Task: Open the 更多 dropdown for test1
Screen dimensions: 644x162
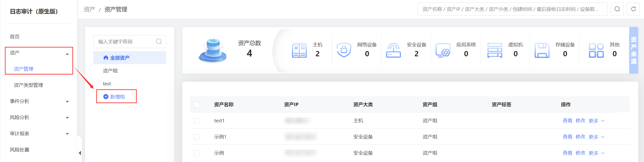Action: click(596, 121)
